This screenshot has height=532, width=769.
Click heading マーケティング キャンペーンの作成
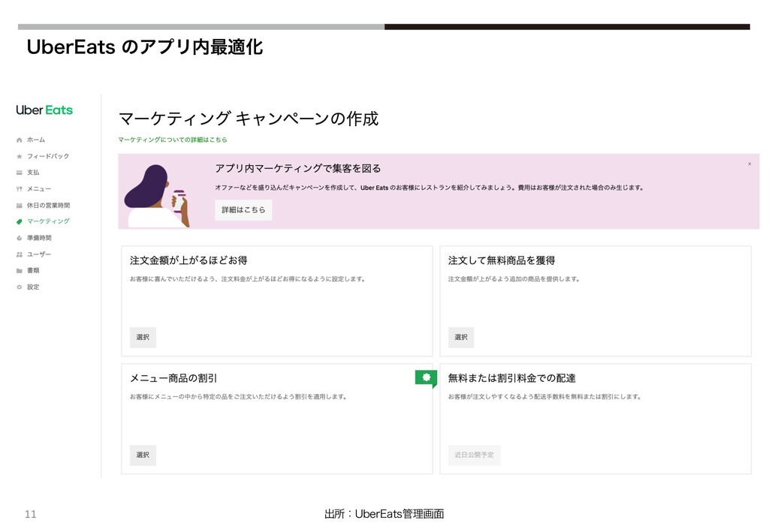point(249,119)
